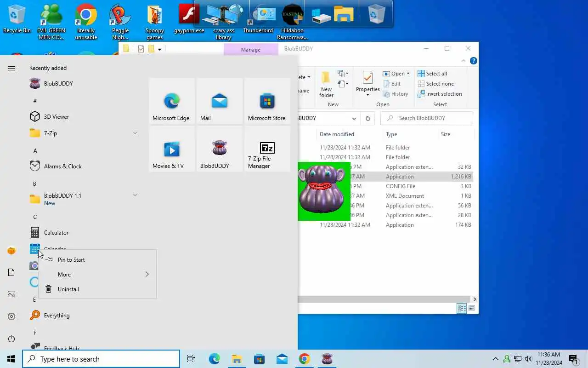Open the 7-Zip File Manager tile
This screenshot has width=588, height=368.
tap(267, 149)
